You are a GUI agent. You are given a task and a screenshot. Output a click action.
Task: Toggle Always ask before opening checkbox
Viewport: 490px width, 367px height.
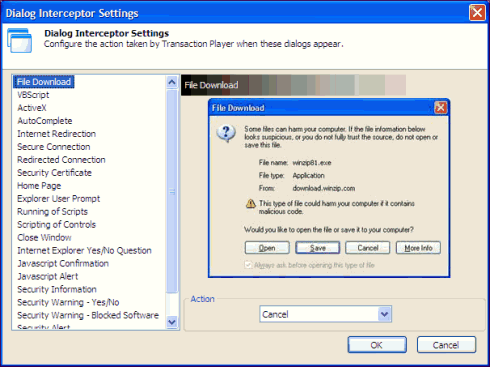click(x=248, y=265)
